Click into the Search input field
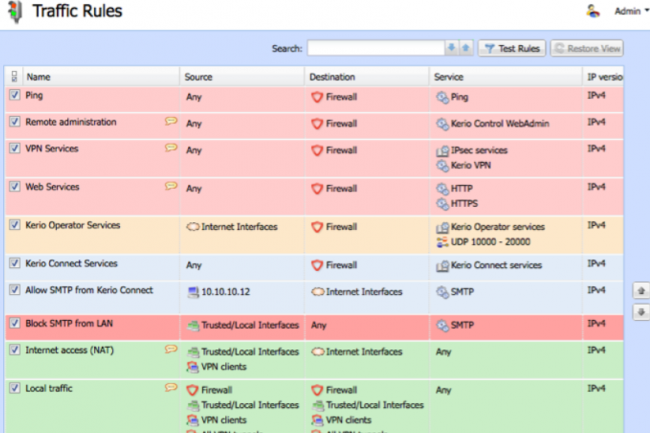650x433 pixels. pos(375,48)
